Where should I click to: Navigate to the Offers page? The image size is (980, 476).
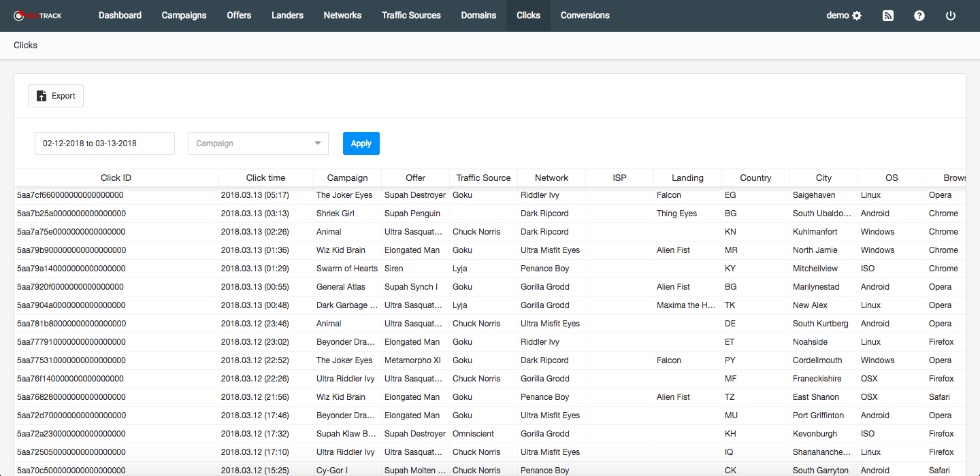point(239,16)
